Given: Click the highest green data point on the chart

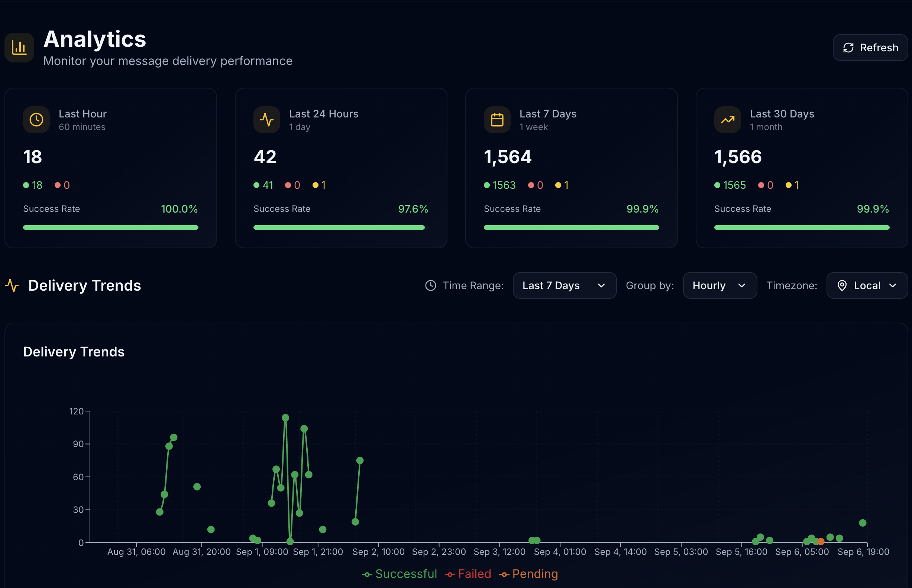Looking at the screenshot, I should [x=285, y=418].
